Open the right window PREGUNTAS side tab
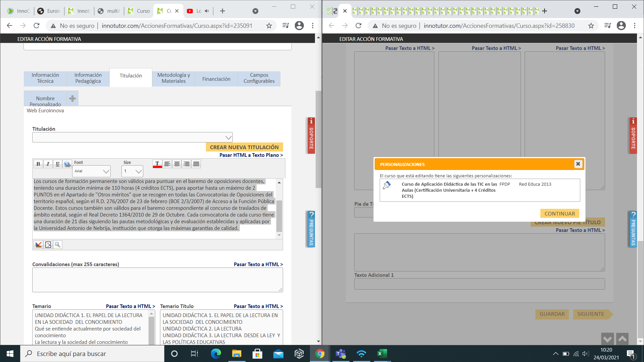Image resolution: width=644 pixels, height=362 pixels. 633,229
